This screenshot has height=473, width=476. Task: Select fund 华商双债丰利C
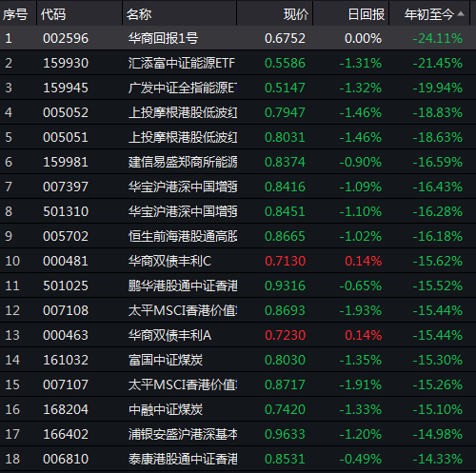(x=169, y=261)
